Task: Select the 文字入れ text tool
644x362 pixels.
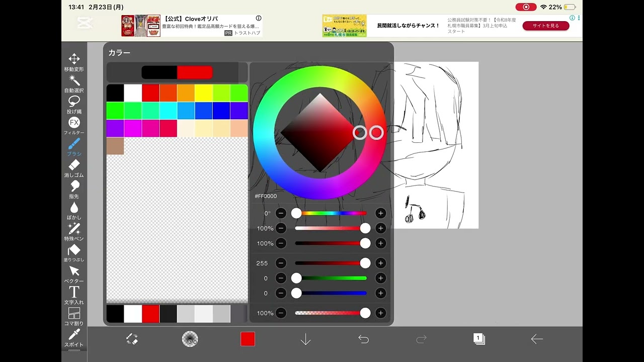Action: 74,296
